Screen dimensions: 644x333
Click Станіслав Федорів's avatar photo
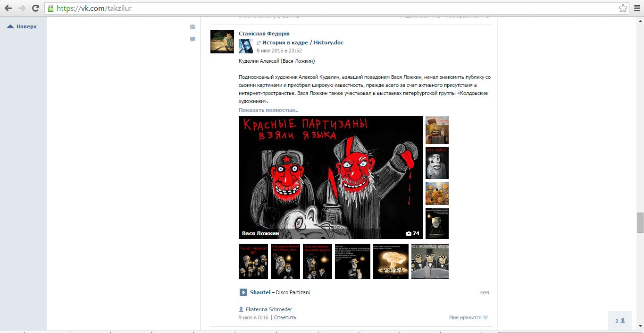pos(222,42)
